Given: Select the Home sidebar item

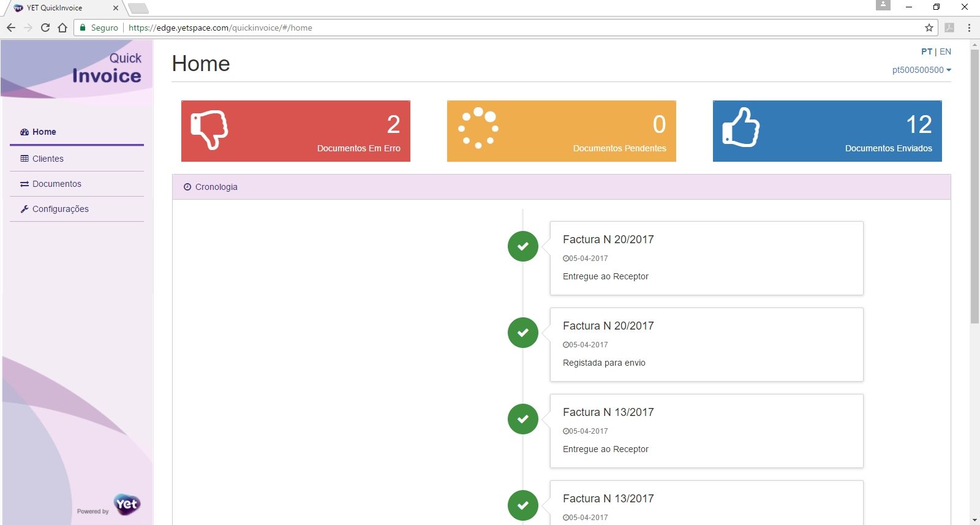Looking at the screenshot, I should point(44,132).
